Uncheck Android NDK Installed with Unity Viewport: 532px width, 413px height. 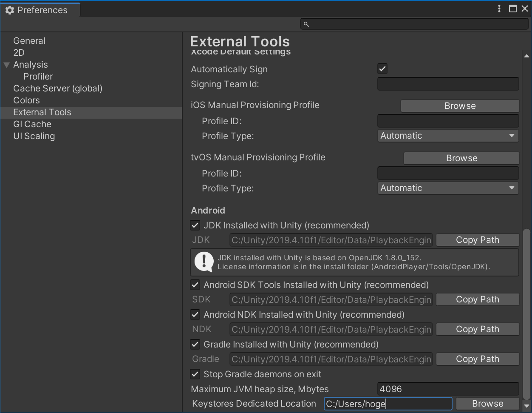(195, 315)
